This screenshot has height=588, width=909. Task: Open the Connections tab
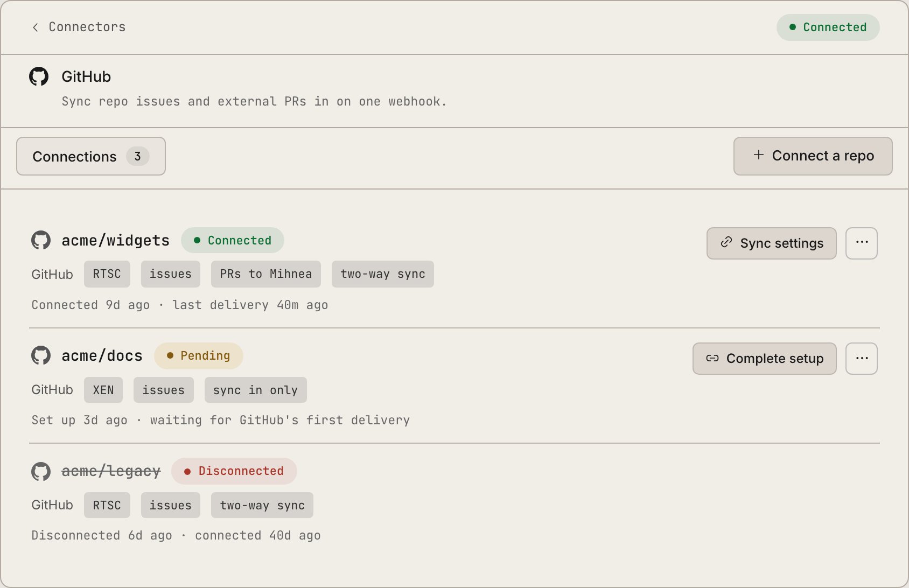[91, 156]
